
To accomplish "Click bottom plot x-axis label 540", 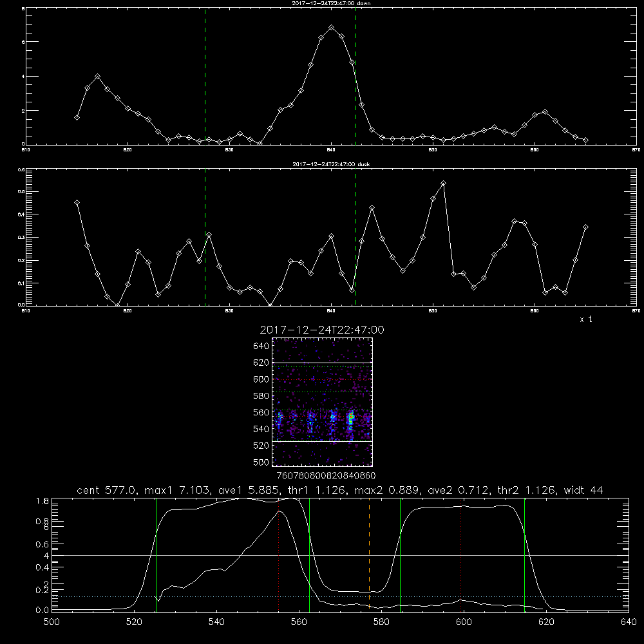I will point(216,622).
